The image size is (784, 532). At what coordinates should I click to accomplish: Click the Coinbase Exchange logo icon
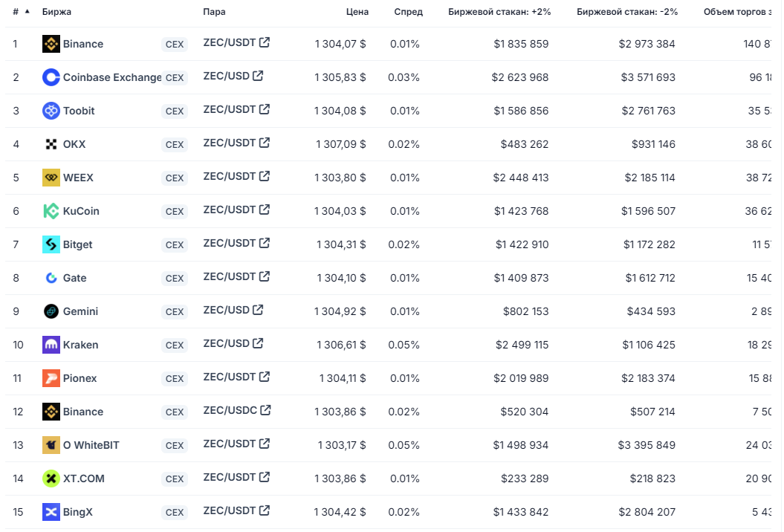point(51,77)
